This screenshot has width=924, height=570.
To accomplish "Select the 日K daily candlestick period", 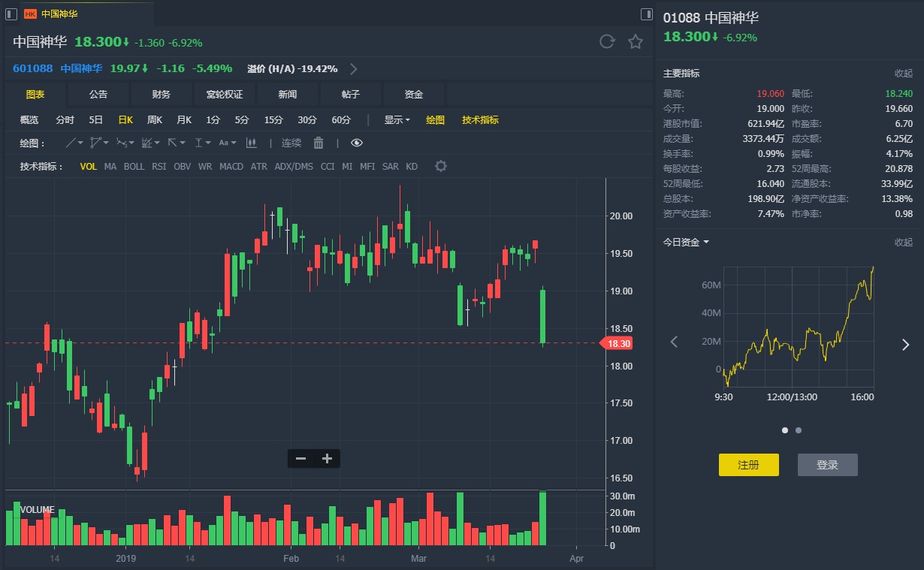I will (125, 119).
